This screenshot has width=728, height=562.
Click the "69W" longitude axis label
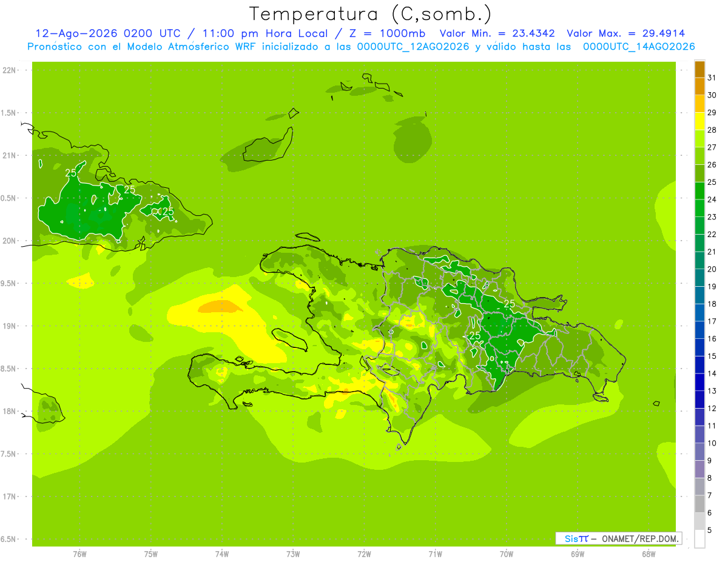click(x=578, y=555)
